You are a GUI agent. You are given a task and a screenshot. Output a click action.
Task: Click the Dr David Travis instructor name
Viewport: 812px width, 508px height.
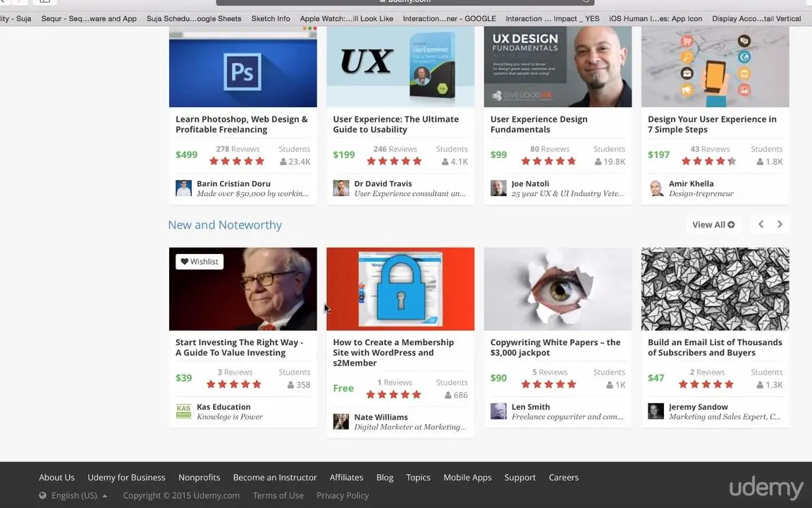click(x=383, y=183)
